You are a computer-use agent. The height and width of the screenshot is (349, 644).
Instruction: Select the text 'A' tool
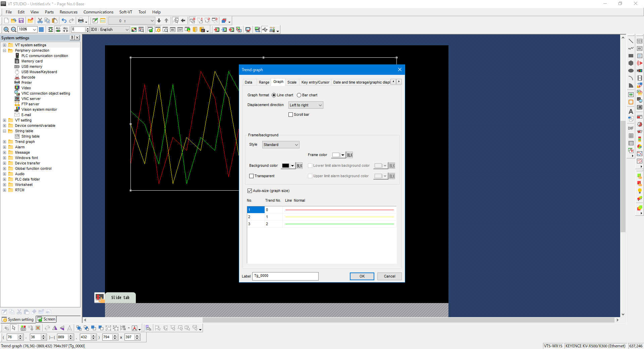[x=631, y=111]
